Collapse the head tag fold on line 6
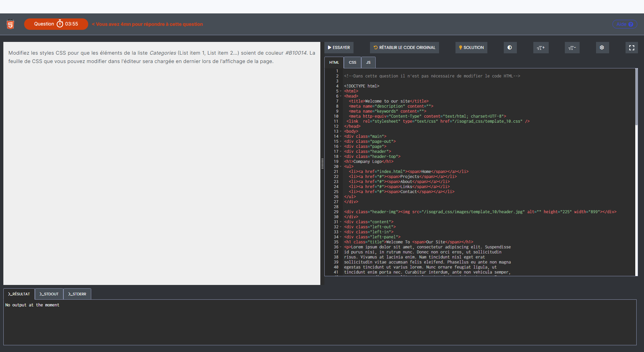The width and height of the screenshot is (644, 352). tap(341, 96)
